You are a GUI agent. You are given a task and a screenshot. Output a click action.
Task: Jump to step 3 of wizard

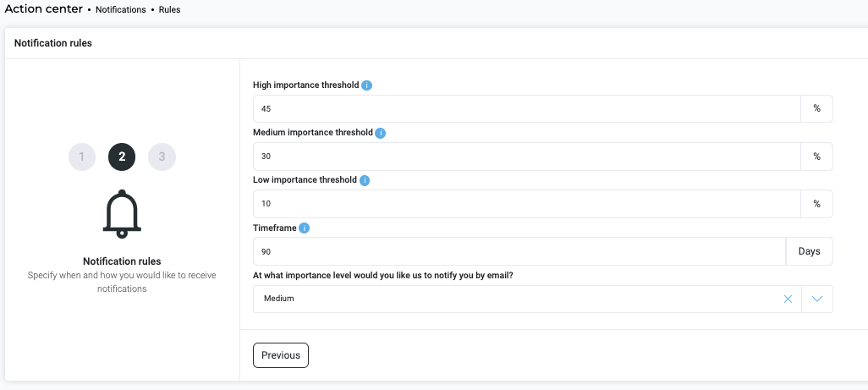(162, 157)
